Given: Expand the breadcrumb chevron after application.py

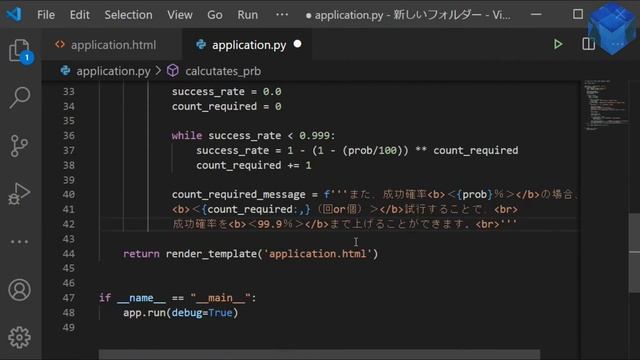Looking at the screenshot, I should (158, 71).
